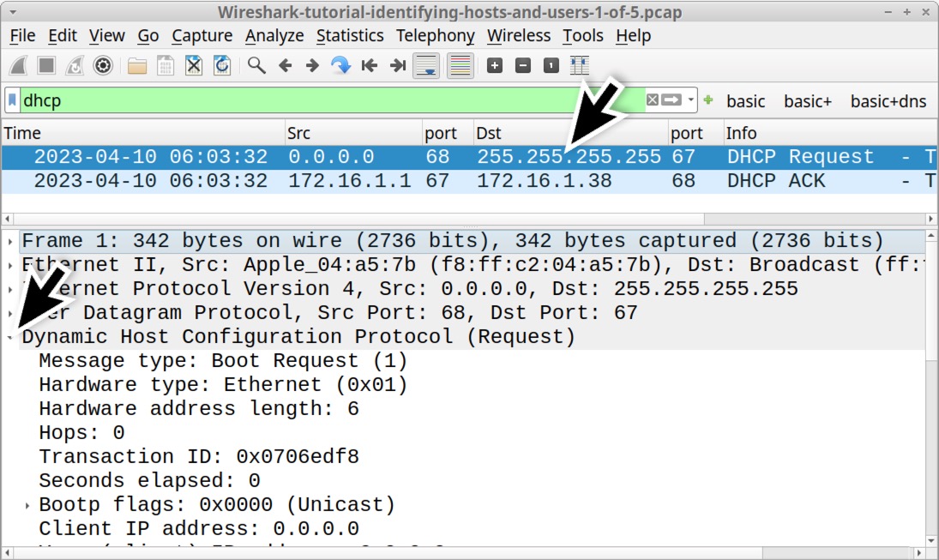Start a new packet capture
The image size is (939, 560).
point(17,65)
